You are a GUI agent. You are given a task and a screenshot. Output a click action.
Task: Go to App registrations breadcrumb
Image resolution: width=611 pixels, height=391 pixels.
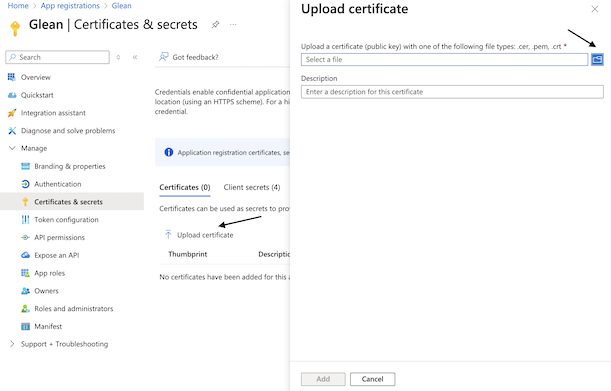click(70, 6)
